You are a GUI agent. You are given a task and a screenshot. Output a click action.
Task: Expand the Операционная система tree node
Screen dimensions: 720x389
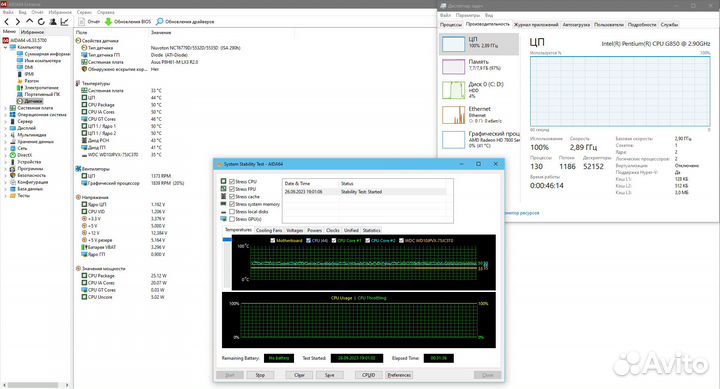click(6, 115)
